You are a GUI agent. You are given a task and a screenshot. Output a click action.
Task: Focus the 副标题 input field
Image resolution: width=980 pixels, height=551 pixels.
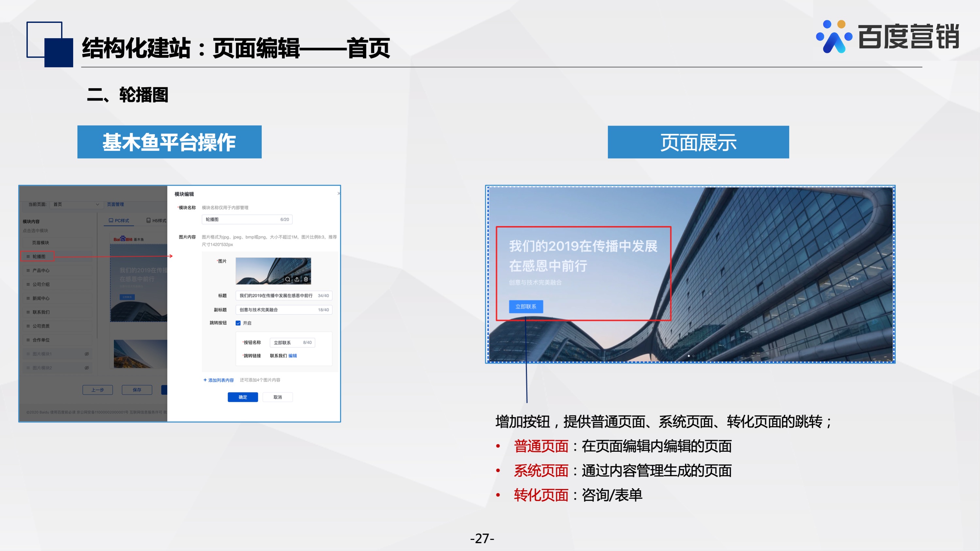[284, 310]
